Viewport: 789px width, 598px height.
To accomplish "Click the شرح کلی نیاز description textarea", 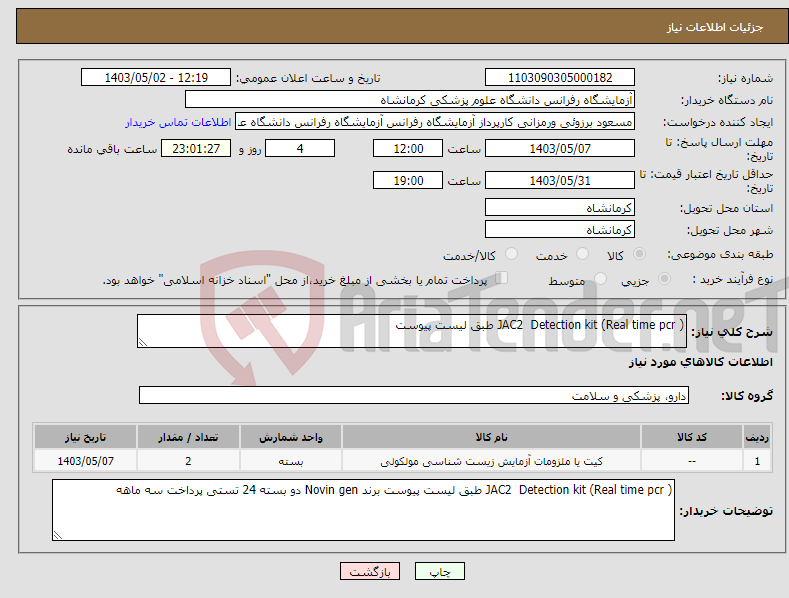I will pyautogui.click(x=412, y=331).
